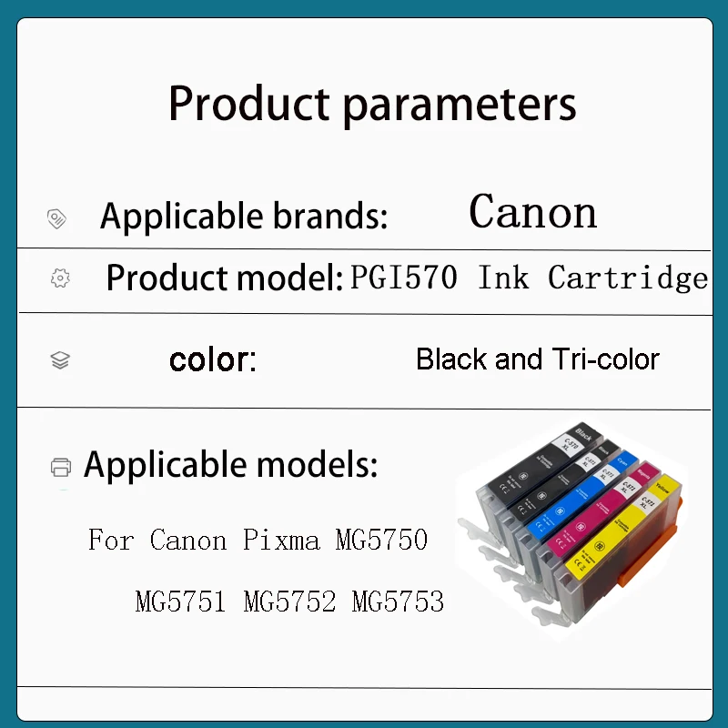Click the Product parameters heading
Image resolution: width=728 pixels, height=728 pixels.
[x=372, y=103]
